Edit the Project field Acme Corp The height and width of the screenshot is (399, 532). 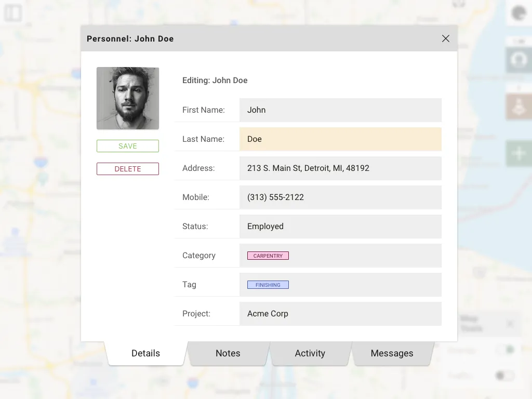tap(340, 313)
